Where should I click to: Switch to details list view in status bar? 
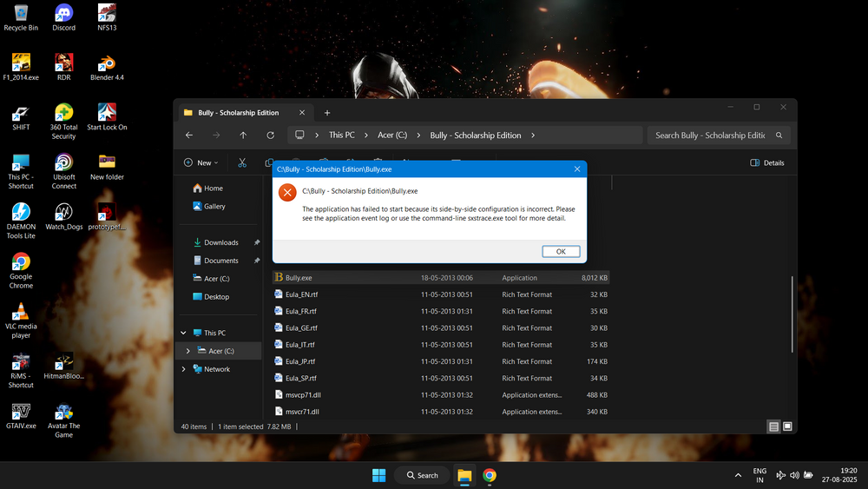(x=773, y=426)
